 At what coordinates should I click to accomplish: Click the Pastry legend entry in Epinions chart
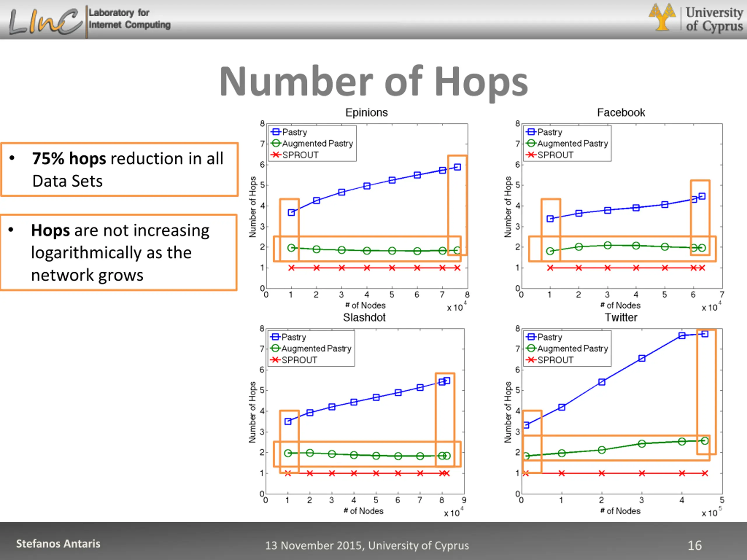point(289,132)
